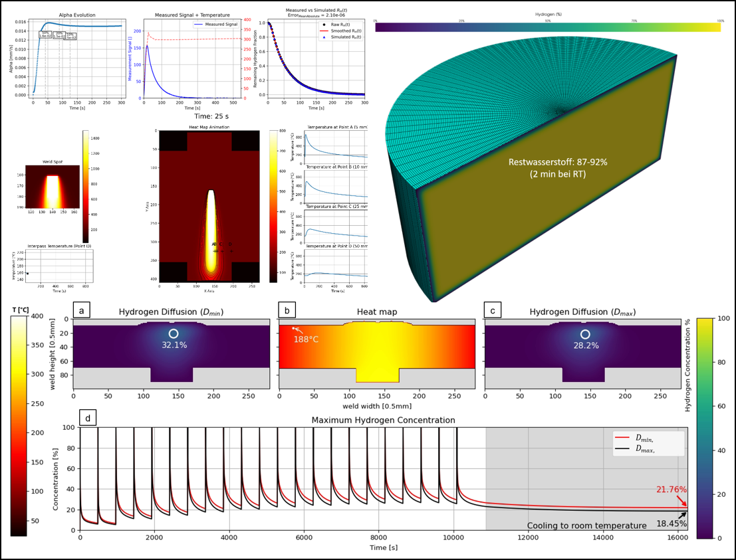Click the 'Restwasserstoff: 87-92%' annotation
Image resolution: width=736 pixels, height=560 pixels.
coord(558,162)
